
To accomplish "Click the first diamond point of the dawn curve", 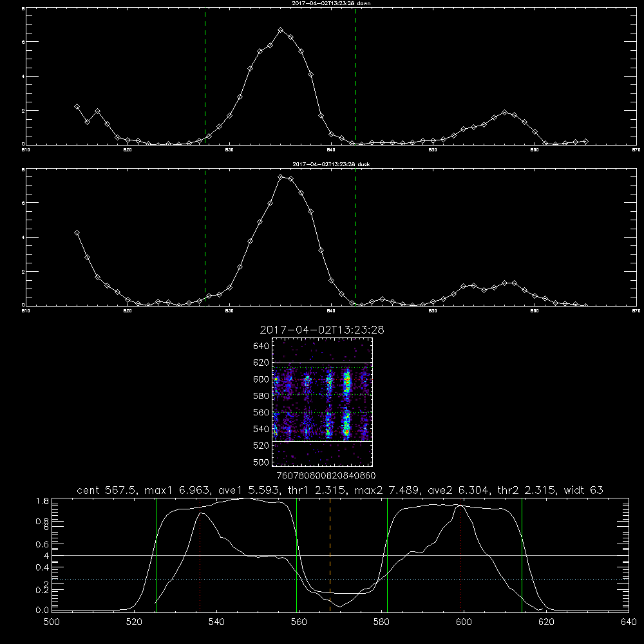I will coord(77,106).
